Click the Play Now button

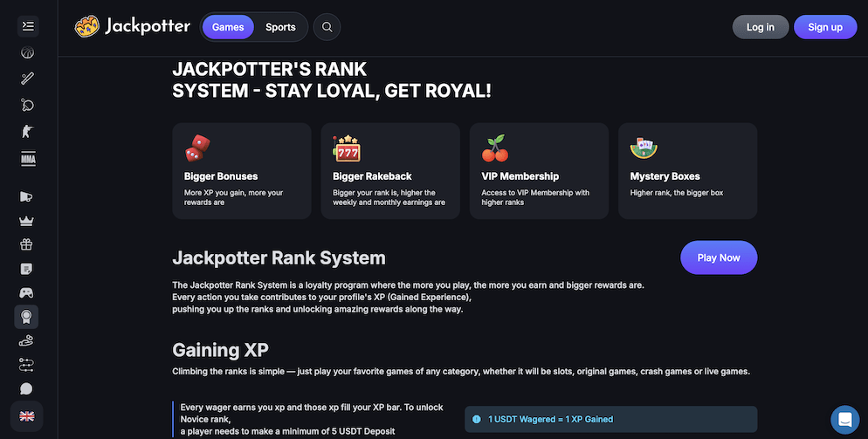pos(718,257)
